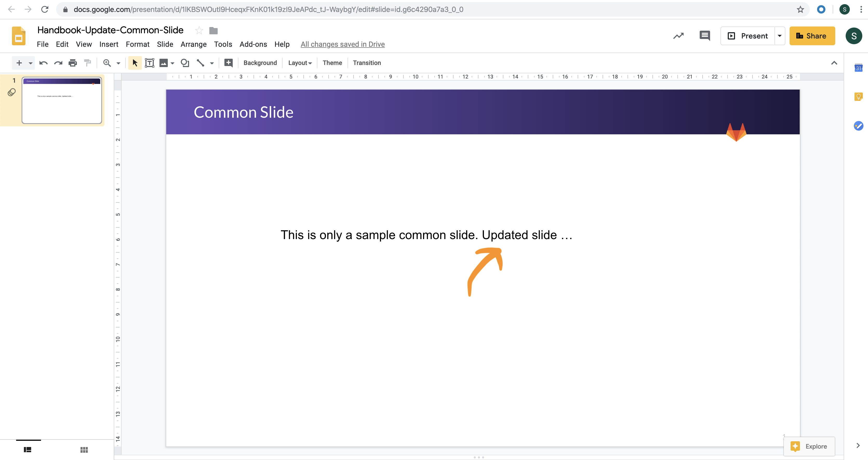Switch to filmstrip view
Screen dimensions: 868x460
click(x=28, y=450)
